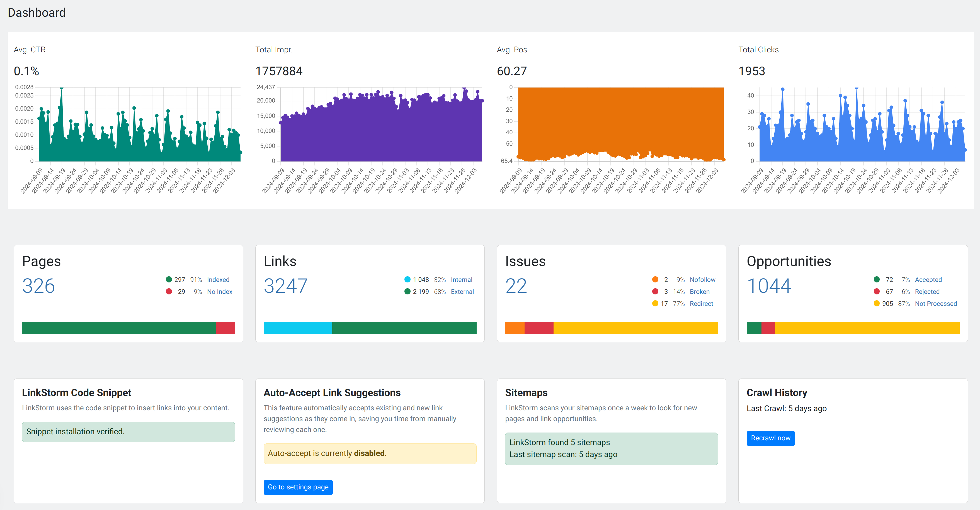Image resolution: width=980 pixels, height=510 pixels.
Task: Click the Avg. CTR value 0.1%
Action: coord(26,71)
